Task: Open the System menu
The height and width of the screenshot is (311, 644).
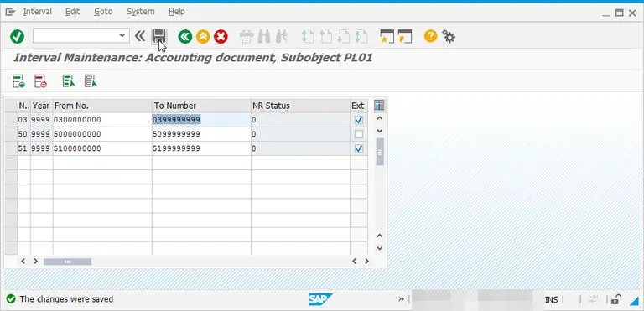Action: click(141, 12)
